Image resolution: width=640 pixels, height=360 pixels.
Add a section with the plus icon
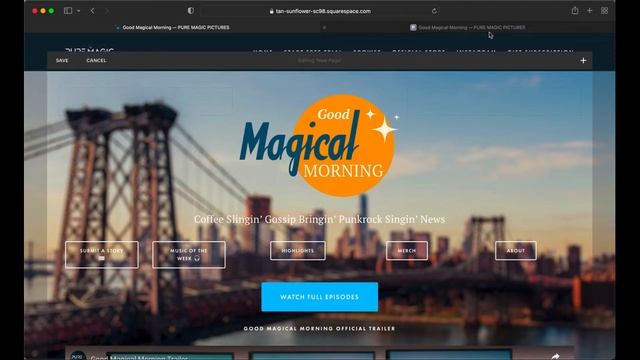pyautogui.click(x=583, y=60)
